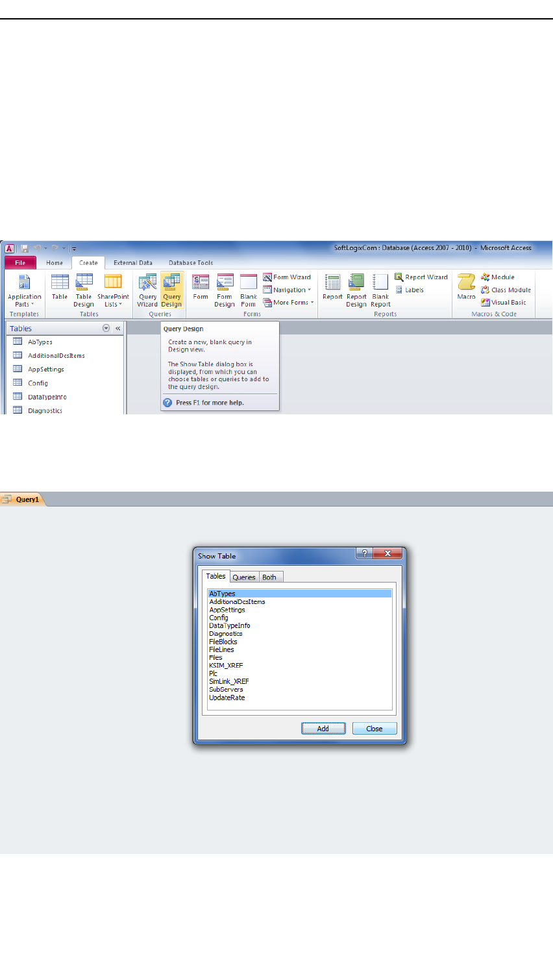The width and height of the screenshot is (553, 980).
Task: Create a Blank Form
Action: [249, 290]
